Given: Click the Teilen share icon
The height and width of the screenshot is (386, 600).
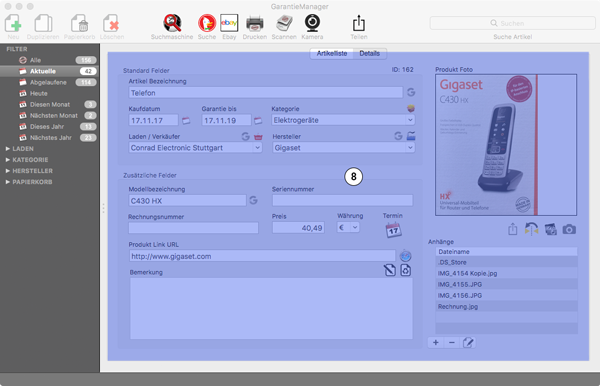Looking at the screenshot, I should pyautogui.click(x=359, y=23).
